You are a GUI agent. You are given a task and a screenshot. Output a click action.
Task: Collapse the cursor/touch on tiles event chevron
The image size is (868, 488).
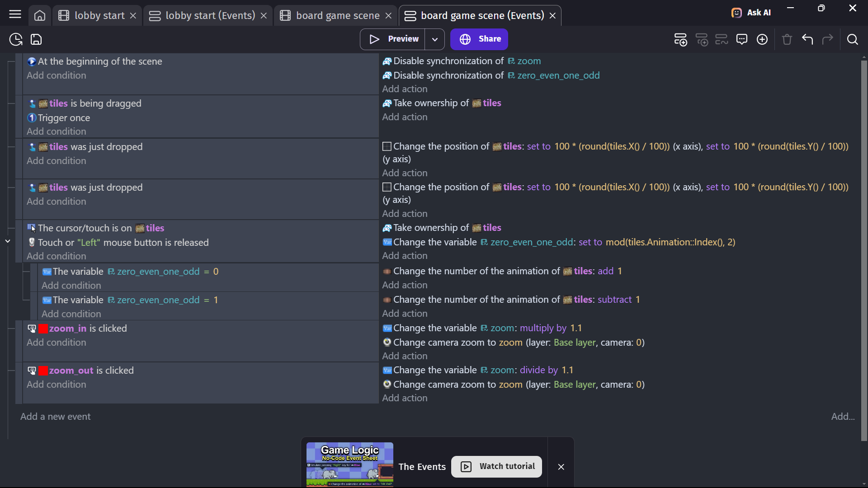(8, 241)
